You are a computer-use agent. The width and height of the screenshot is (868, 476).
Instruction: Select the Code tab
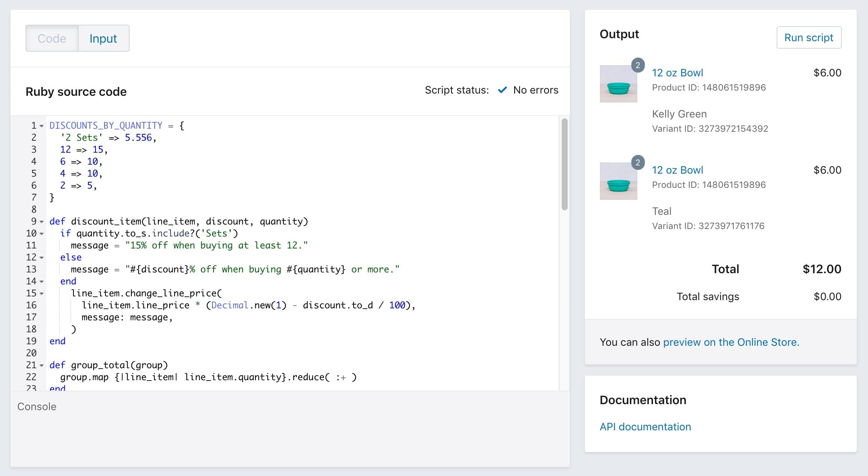[52, 38]
